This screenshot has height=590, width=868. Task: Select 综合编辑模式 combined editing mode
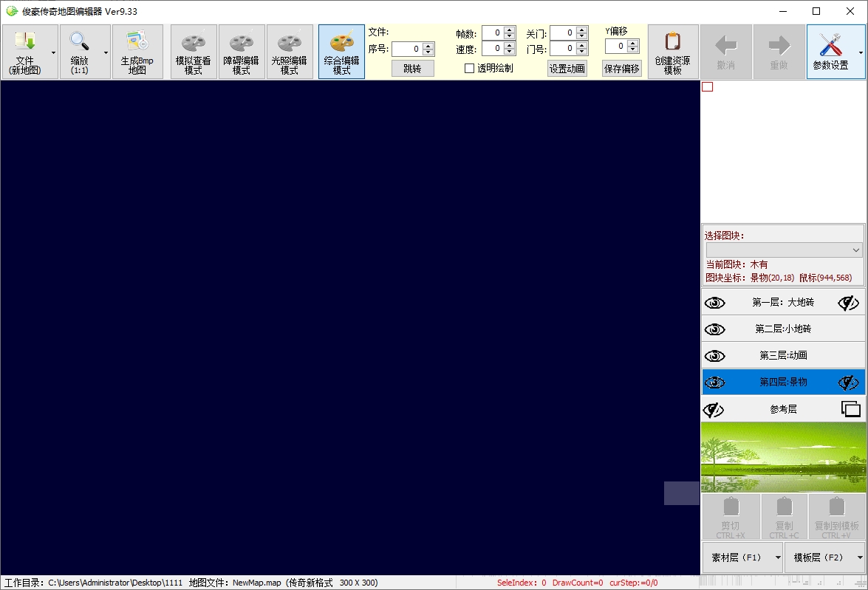coord(341,52)
